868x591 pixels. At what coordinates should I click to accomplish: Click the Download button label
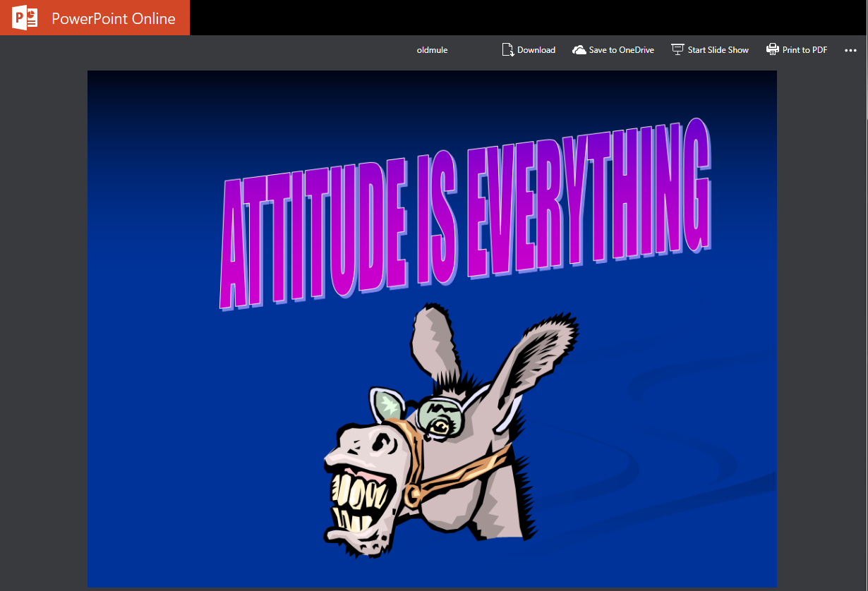pyautogui.click(x=536, y=50)
